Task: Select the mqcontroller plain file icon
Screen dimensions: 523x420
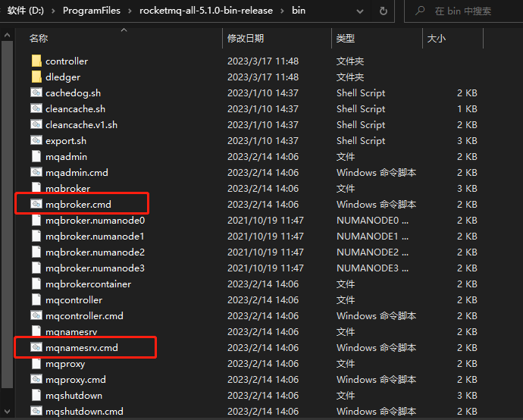Action: [x=36, y=300]
